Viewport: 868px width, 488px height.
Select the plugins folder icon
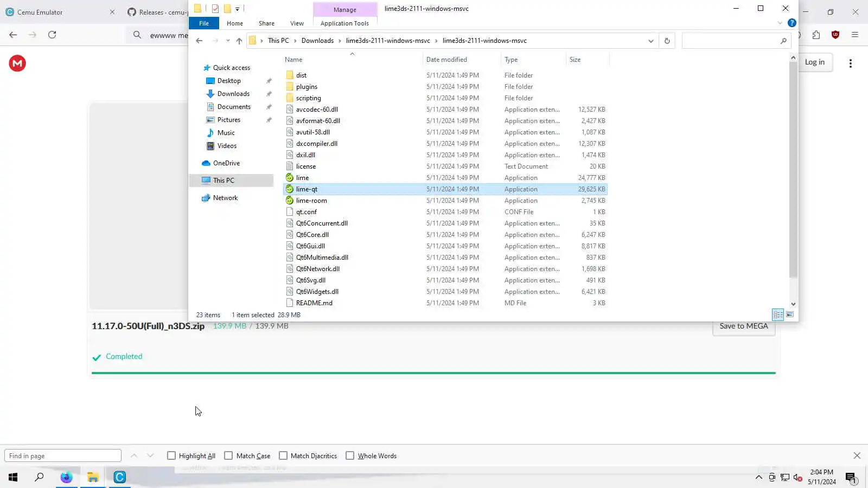coord(290,87)
